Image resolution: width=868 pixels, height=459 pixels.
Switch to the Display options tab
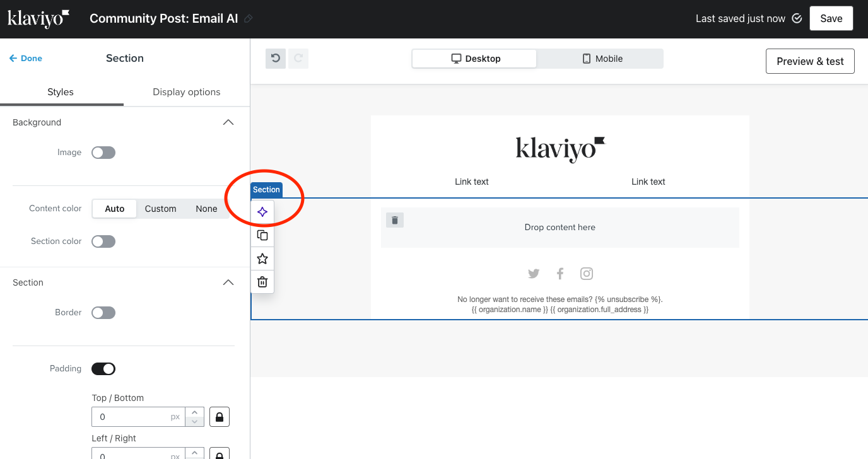187,92
